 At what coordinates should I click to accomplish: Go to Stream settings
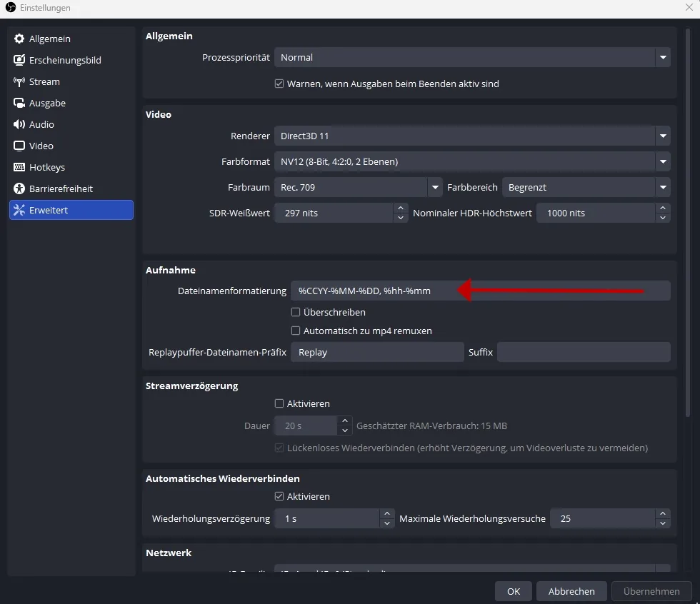[71, 81]
